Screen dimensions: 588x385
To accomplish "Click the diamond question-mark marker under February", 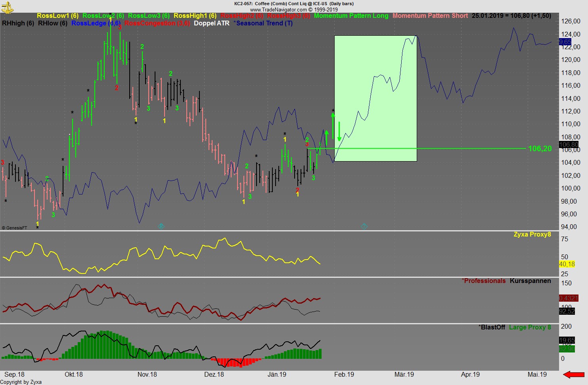I will pos(364,226).
